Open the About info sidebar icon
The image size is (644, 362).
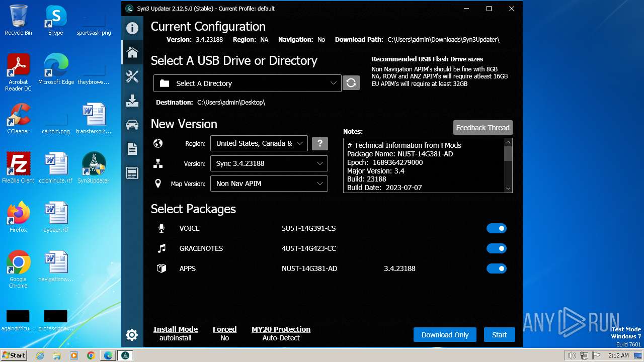coord(132,28)
